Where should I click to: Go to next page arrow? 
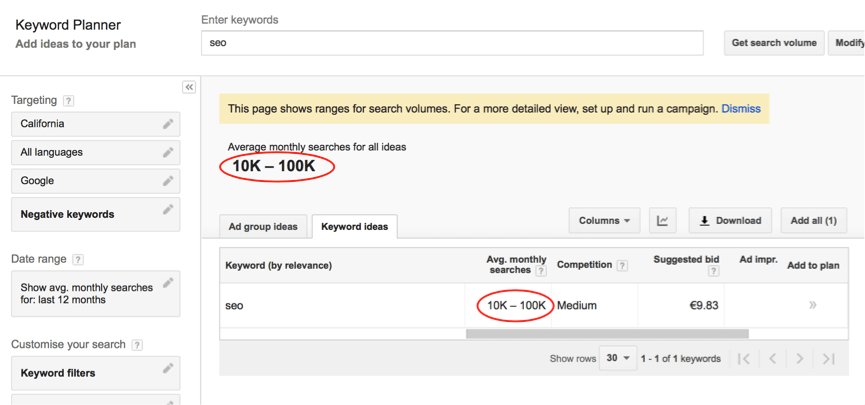coord(799,359)
